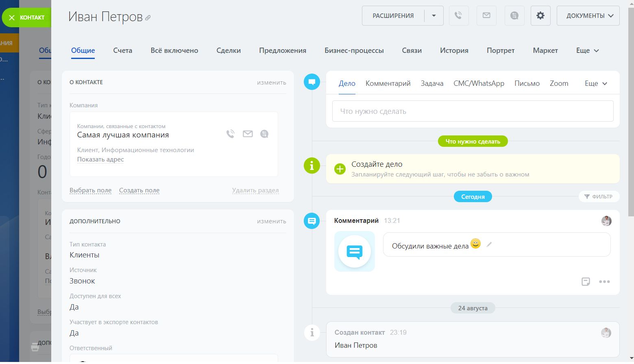
Task: Select the Задача activity tab
Action: tap(432, 83)
